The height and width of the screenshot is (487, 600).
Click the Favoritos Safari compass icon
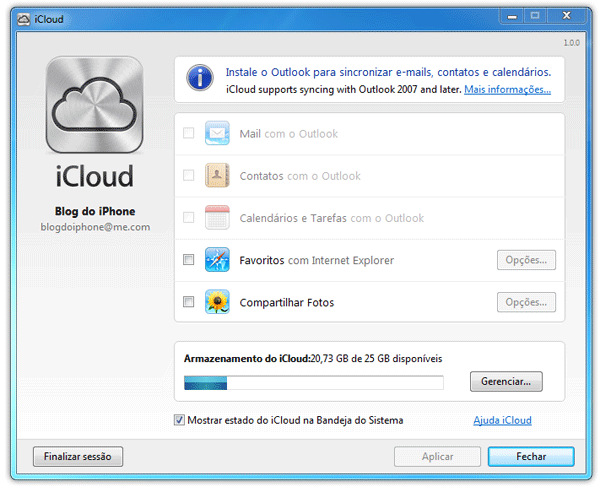[x=217, y=259]
